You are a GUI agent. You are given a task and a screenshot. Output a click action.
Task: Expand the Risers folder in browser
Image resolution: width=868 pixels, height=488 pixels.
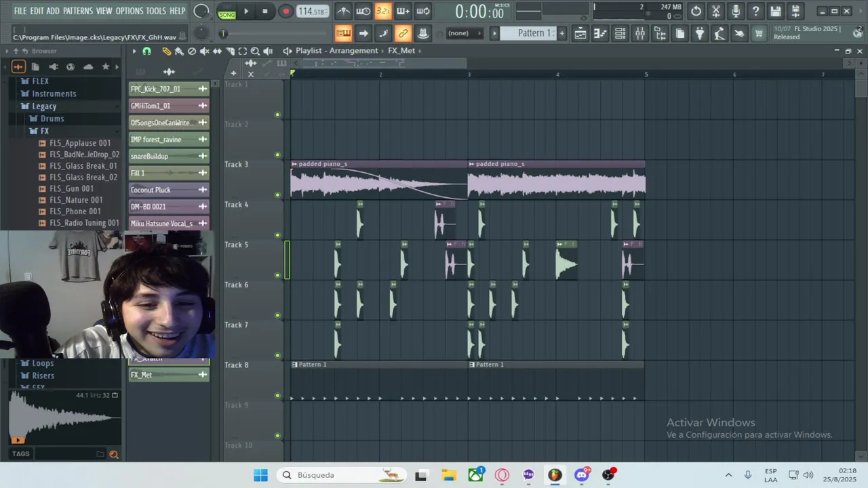click(x=37, y=375)
